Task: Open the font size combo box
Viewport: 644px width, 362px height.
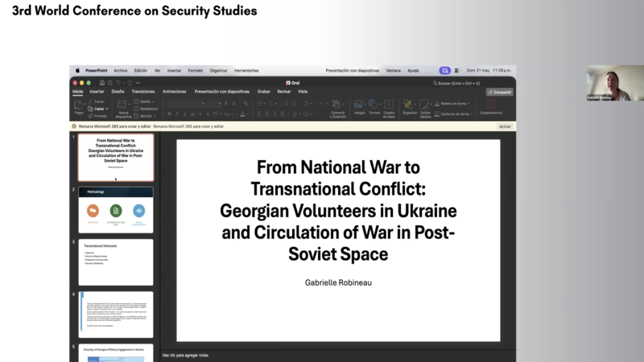Action: (214, 104)
